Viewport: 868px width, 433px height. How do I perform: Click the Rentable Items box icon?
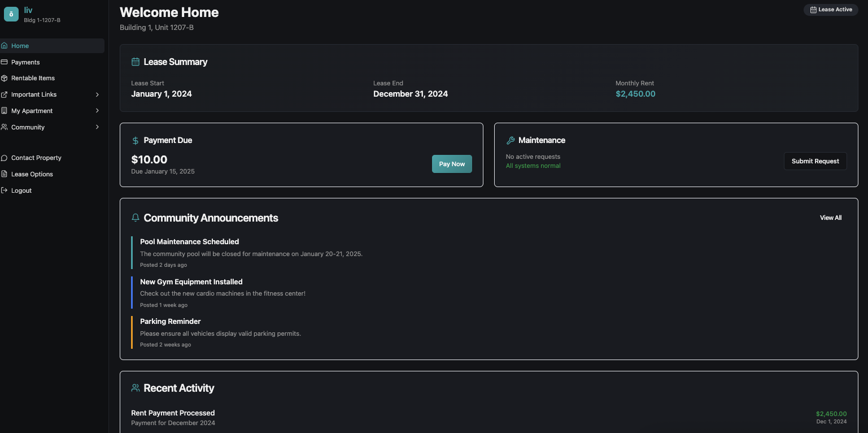click(x=5, y=78)
